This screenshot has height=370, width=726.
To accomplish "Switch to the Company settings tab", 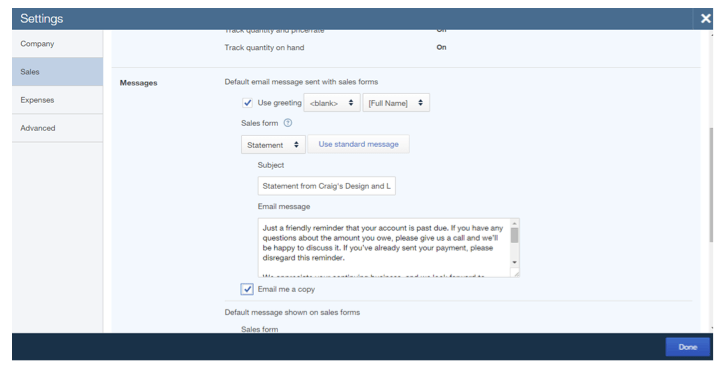I will pos(57,44).
